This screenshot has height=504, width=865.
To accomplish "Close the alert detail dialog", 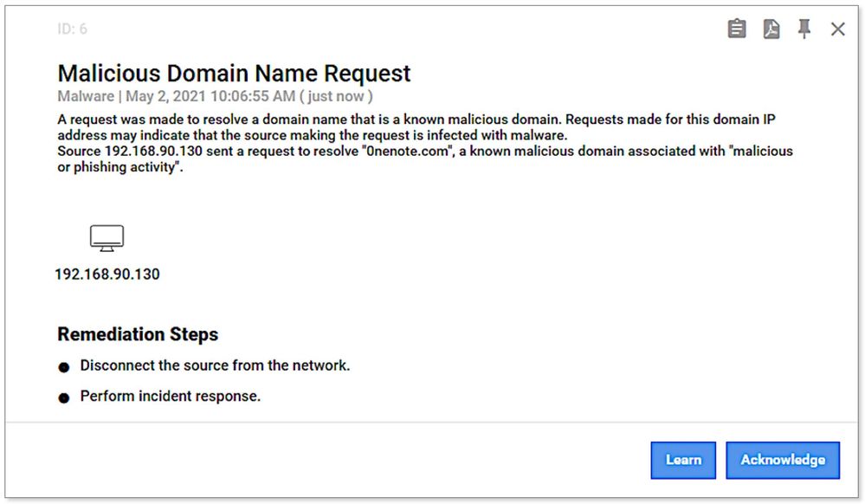I will click(836, 29).
